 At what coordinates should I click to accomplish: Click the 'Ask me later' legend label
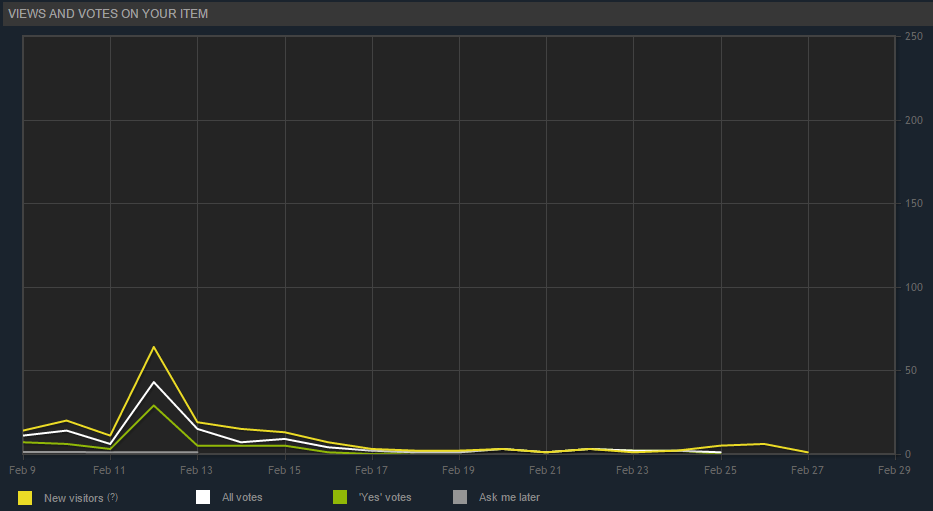509,497
